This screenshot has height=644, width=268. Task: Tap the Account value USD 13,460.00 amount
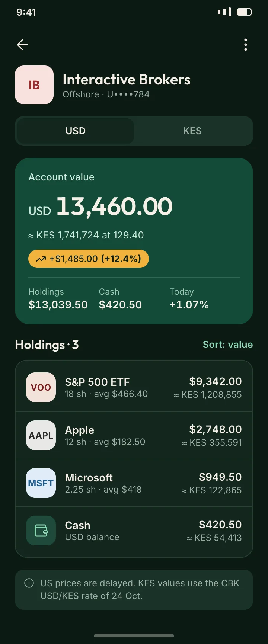[100, 206]
